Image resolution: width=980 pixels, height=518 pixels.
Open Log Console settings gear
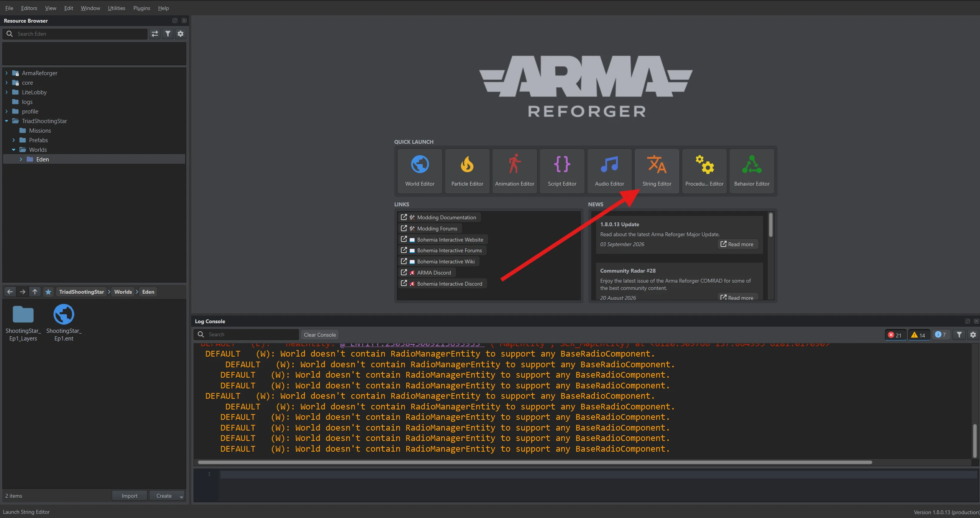(x=973, y=335)
